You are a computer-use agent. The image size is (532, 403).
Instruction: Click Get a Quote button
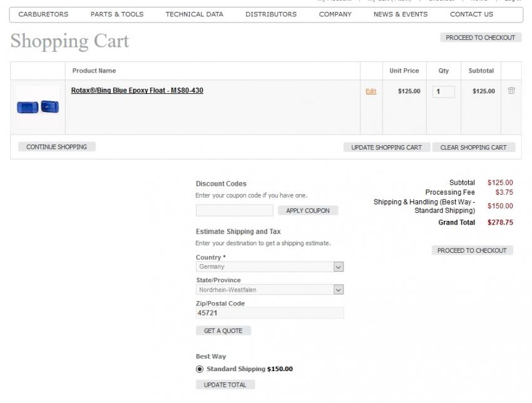[x=223, y=331]
